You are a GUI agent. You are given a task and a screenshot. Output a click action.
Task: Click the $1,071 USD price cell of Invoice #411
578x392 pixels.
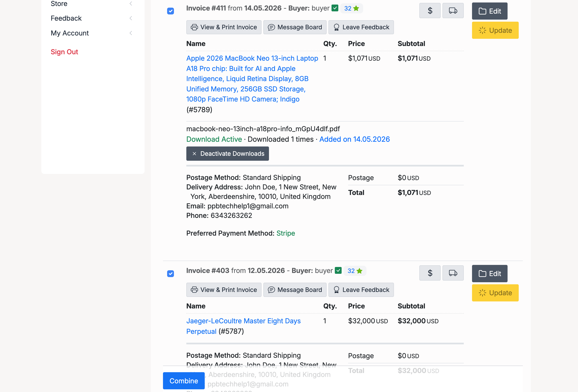(364, 58)
